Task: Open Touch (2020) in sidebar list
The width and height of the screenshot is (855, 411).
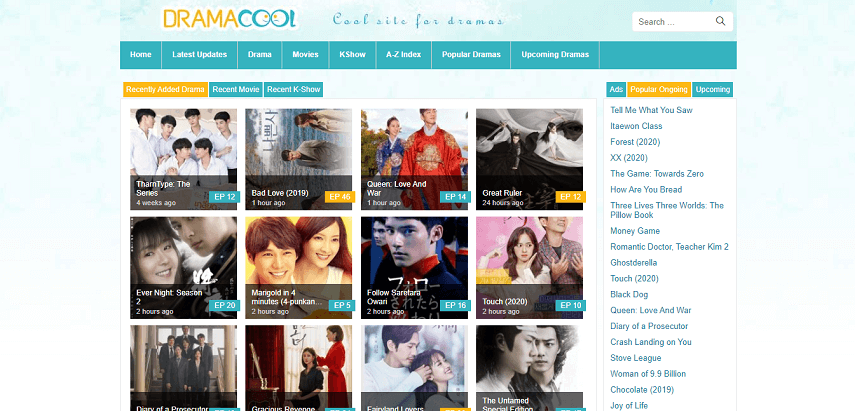Action: pyautogui.click(x=634, y=279)
